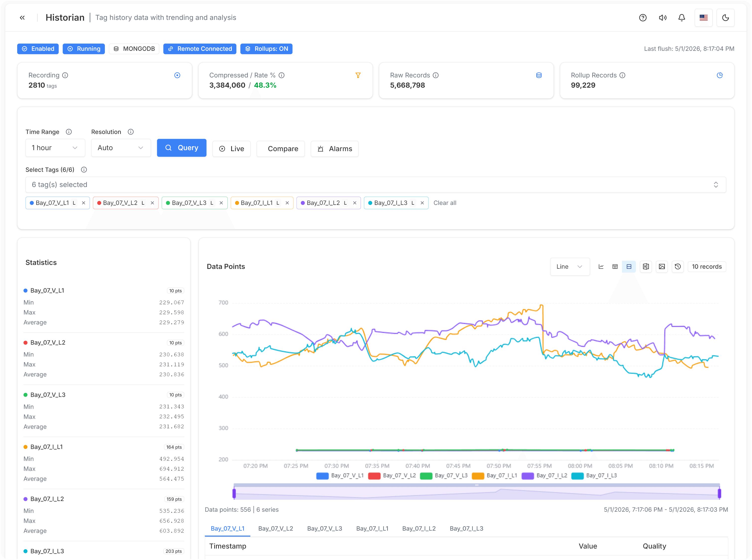
Task: Click the orange filter funnel icon
Action: click(358, 75)
